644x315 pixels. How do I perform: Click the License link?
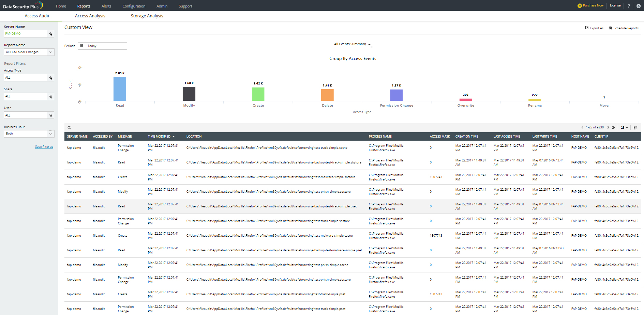point(615,5)
